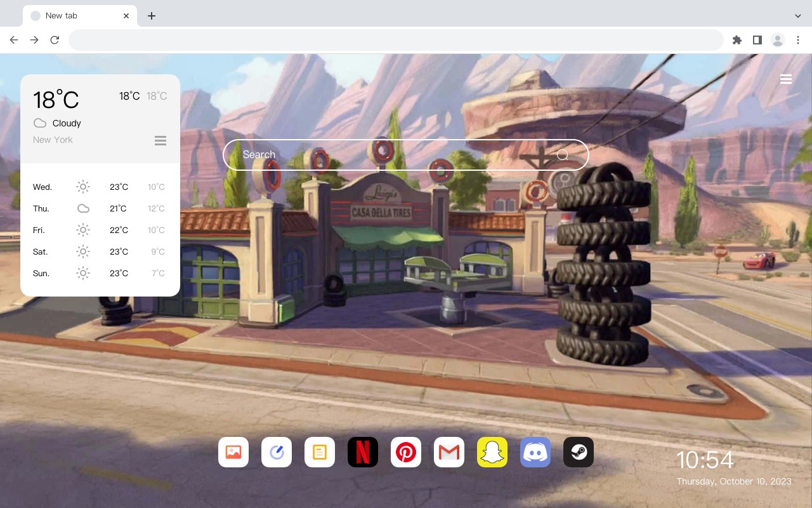Viewport: 812px width, 508px height.
Task: Click the 10:54 clock display
Action: (705, 460)
